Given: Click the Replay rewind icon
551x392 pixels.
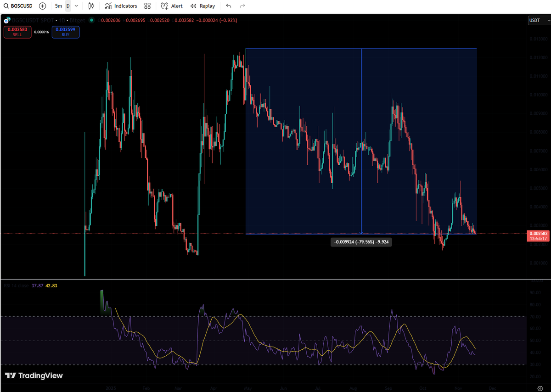Looking at the screenshot, I should [x=193, y=6].
